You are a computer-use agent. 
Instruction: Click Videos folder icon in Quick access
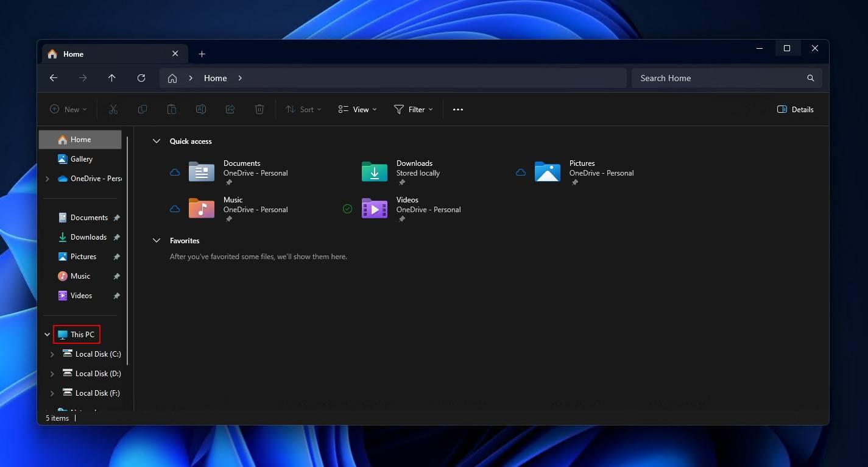375,209
